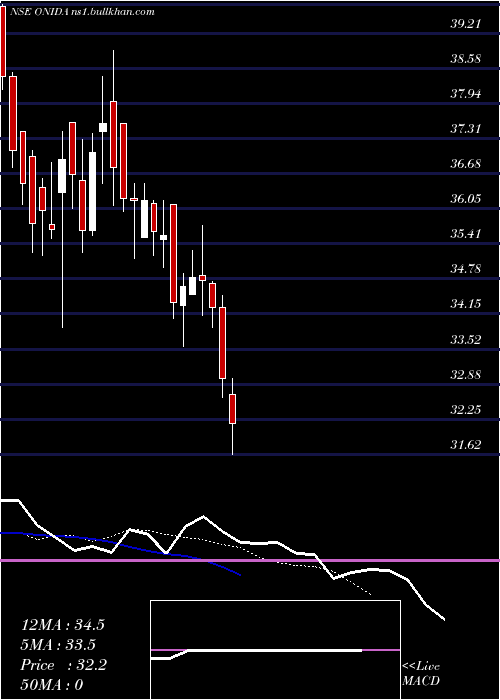Image resolution: width=500 pixels, height=700 pixels.
Task: Click the NSE ONIDA chart title text
Action: click(85, 12)
